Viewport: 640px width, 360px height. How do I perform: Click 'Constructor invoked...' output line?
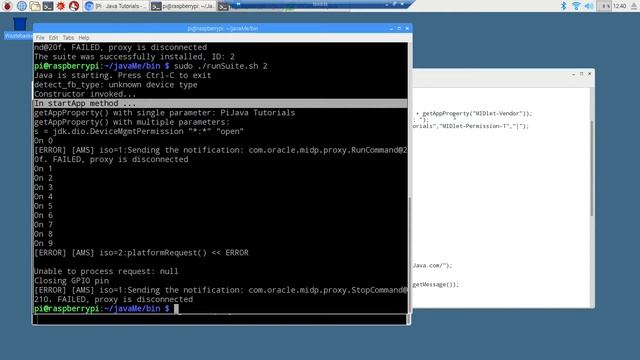pyautogui.click(x=85, y=94)
